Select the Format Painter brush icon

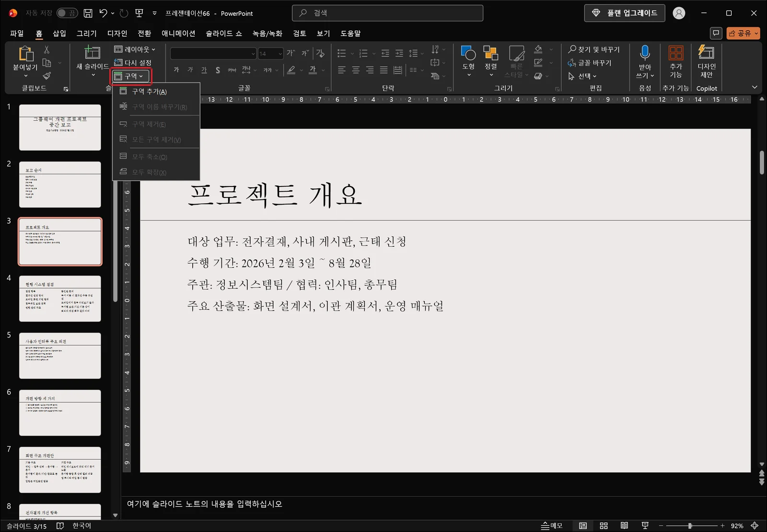[46, 76]
